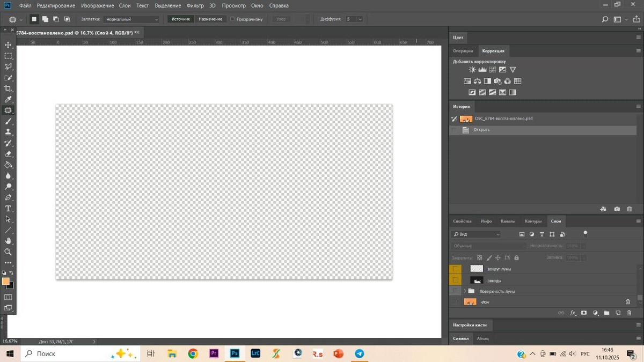Select the Clone Stamp tool

point(8,132)
